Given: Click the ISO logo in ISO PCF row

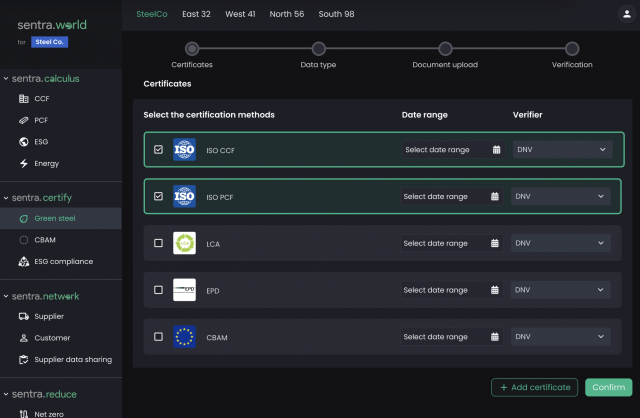Looking at the screenshot, I should (x=184, y=196).
